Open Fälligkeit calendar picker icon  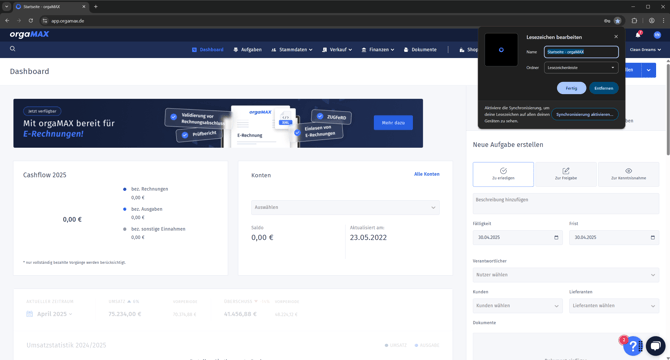[x=556, y=237]
